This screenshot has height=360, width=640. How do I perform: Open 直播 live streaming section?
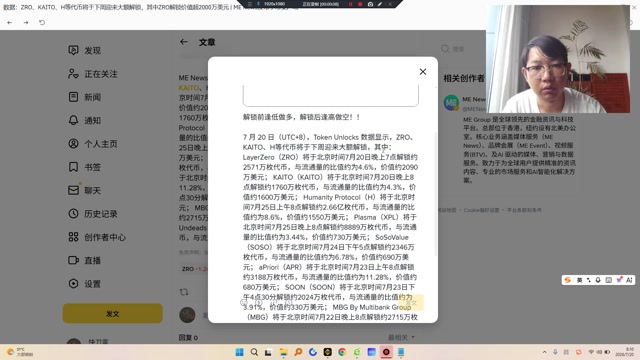(x=84, y=260)
